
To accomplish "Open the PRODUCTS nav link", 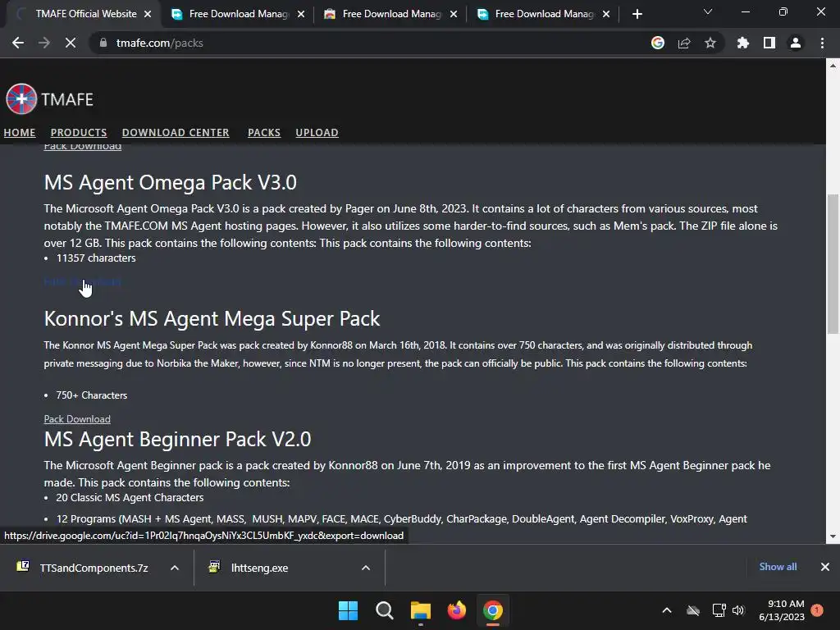I will [79, 132].
